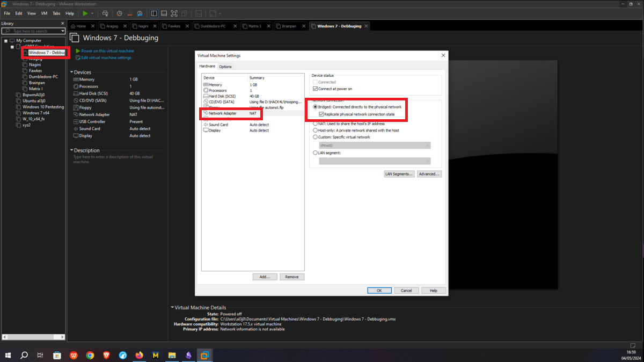Collapse the Devices section
The height and width of the screenshot is (362, 644).
pos(72,72)
